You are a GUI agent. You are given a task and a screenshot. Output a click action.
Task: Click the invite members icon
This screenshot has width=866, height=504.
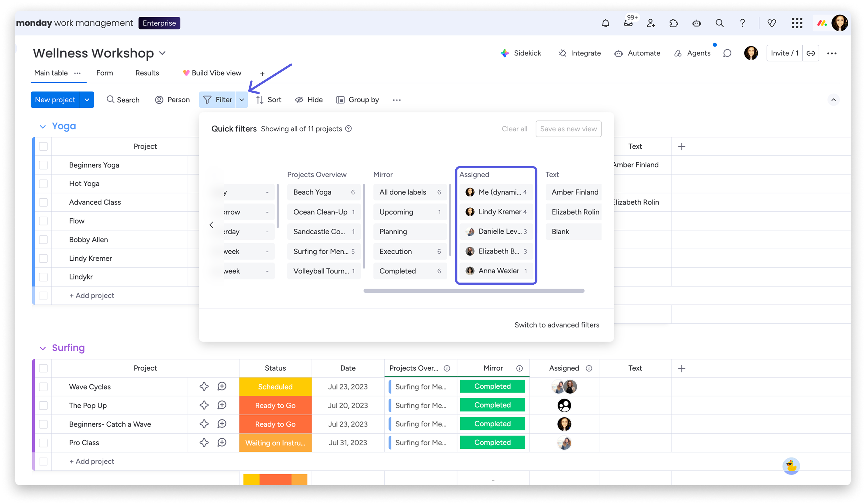point(651,23)
